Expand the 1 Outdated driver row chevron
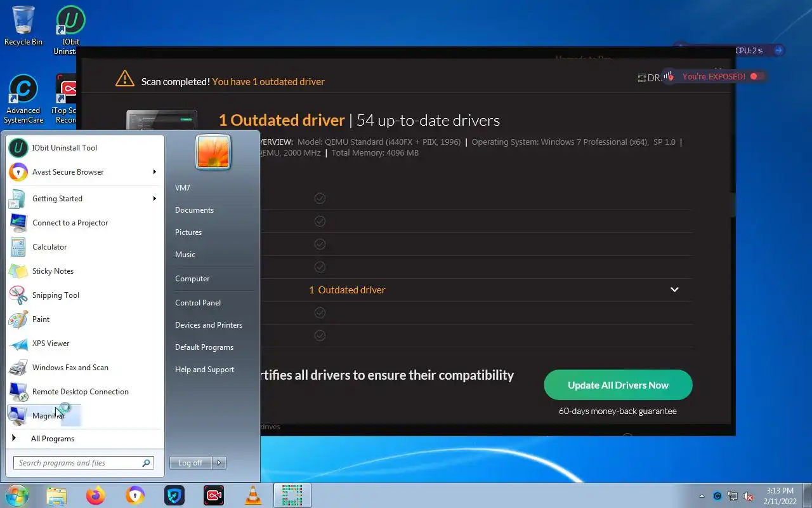 [674, 290]
